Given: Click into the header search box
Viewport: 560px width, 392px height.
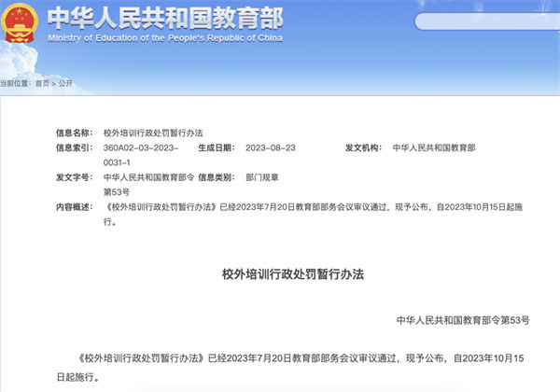Looking at the screenshot, I should 487,21.
